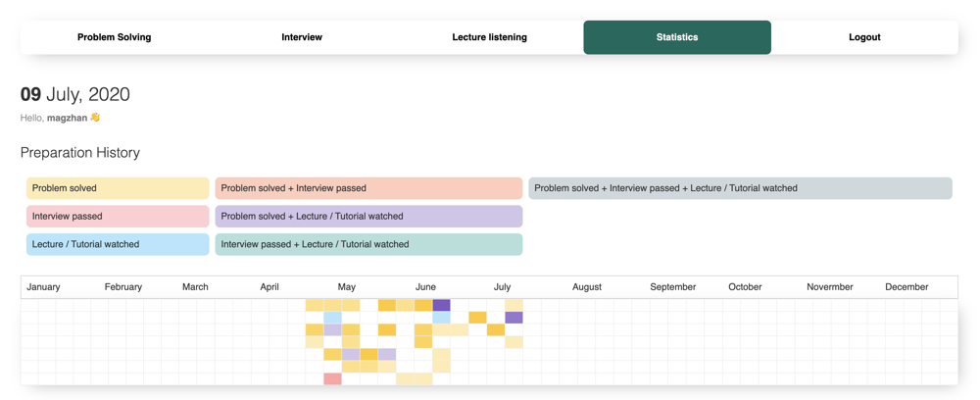
Task: Click the gray all-three-activities legend
Action: [740, 188]
